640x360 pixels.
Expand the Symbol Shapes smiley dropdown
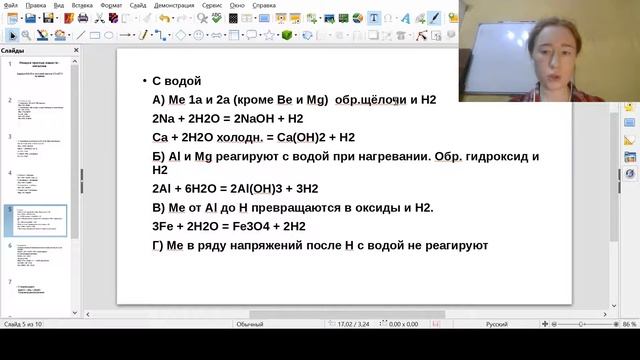[x=208, y=36]
